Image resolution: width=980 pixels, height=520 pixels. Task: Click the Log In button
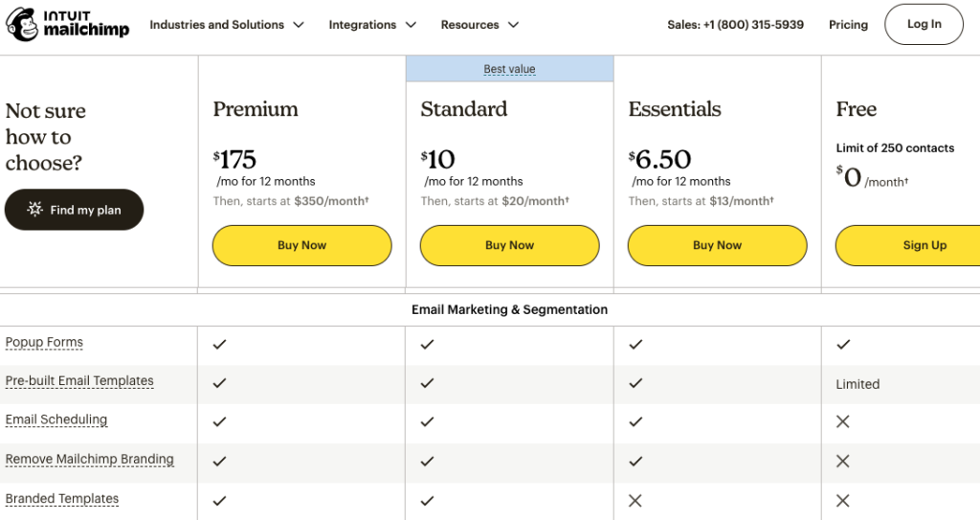(x=924, y=24)
